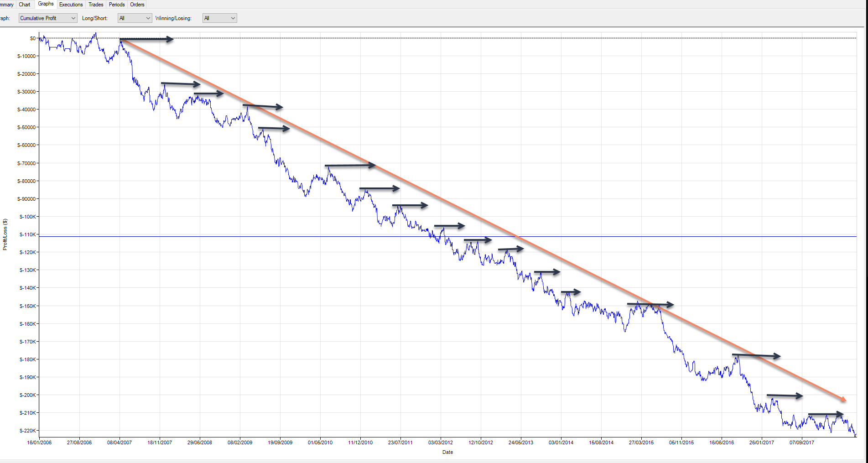Show the Periods tab
Screen dimensions: 868x463
pyautogui.click(x=117, y=5)
